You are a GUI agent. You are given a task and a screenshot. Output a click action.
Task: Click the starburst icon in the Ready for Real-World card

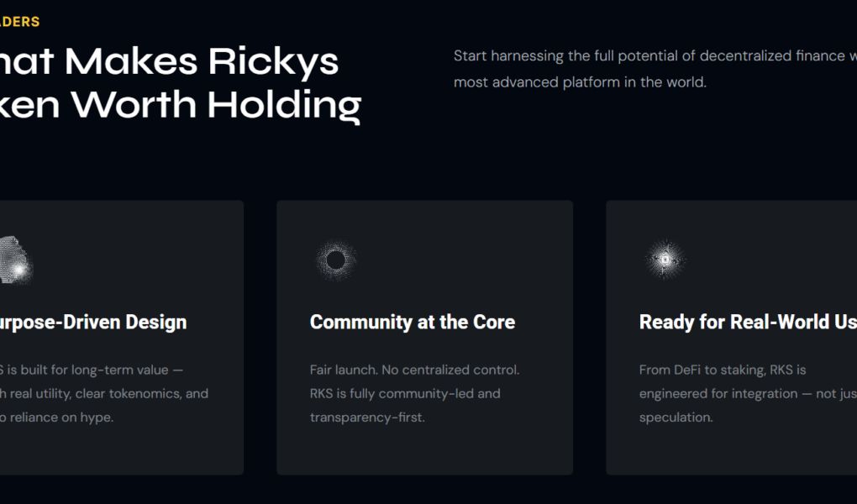pos(665,260)
